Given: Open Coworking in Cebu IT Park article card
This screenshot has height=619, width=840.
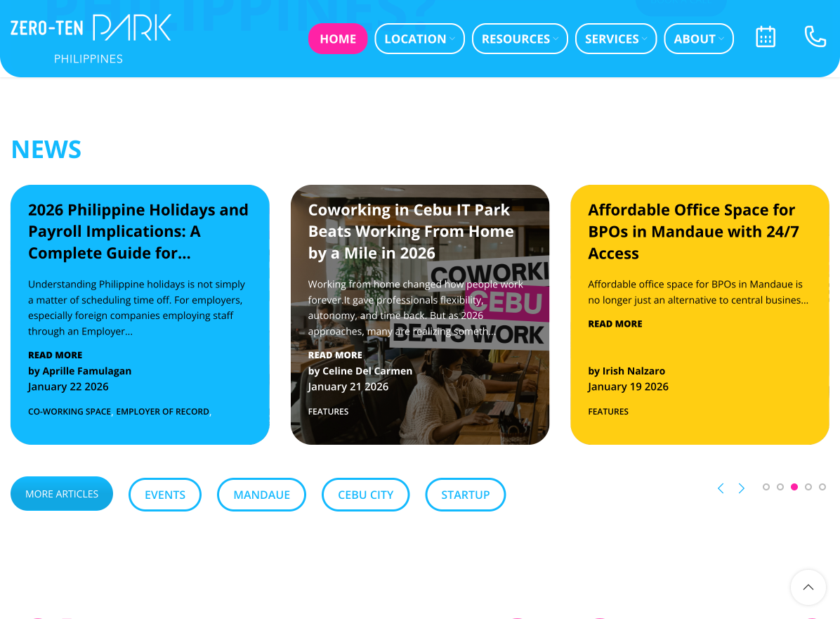Looking at the screenshot, I should [420, 315].
